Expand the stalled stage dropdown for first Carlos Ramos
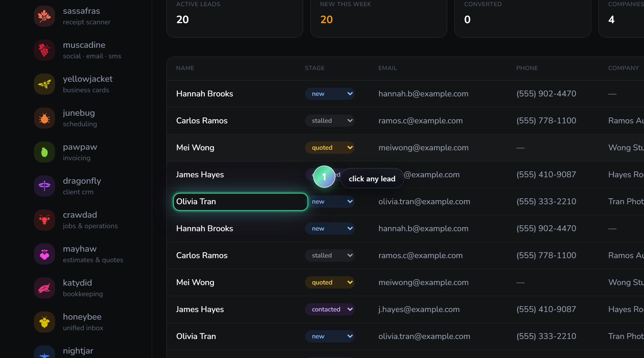The height and width of the screenshot is (358, 644). pyautogui.click(x=330, y=121)
